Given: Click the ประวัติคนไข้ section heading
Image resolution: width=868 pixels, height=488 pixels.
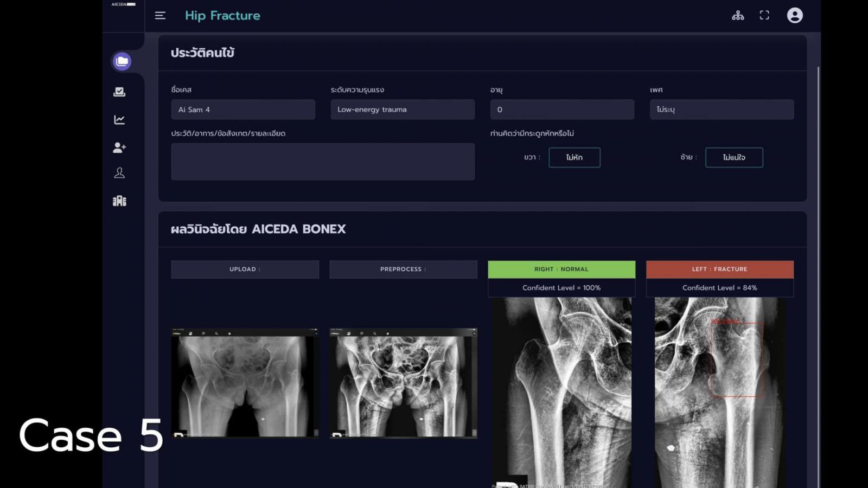Looking at the screenshot, I should (x=202, y=53).
